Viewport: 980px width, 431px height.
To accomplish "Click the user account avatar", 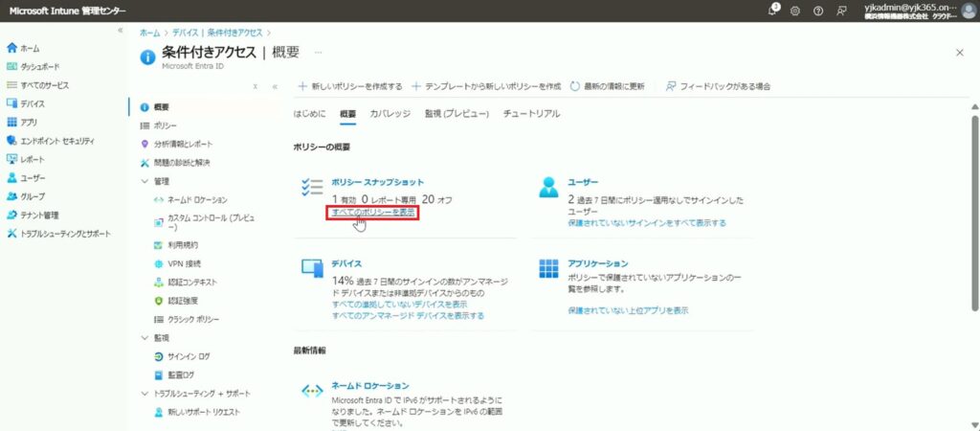I will point(968,11).
